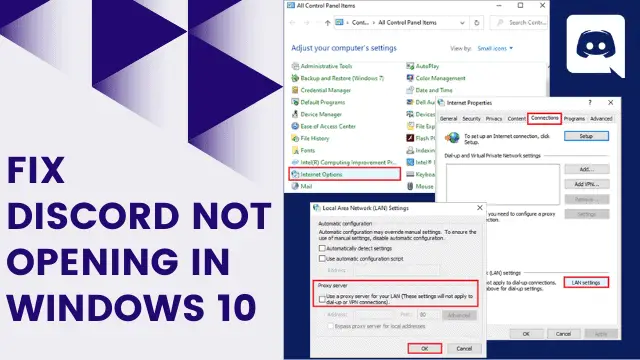This screenshot has width=640, height=360.
Task: Click Cancel in Internet Properties dialog
Action: pos(563,334)
